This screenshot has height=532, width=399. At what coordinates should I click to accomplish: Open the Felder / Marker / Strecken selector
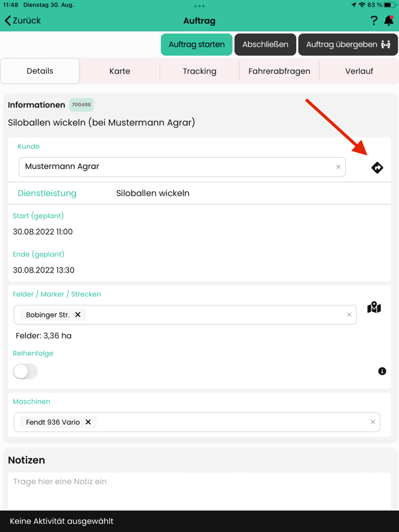(x=185, y=315)
